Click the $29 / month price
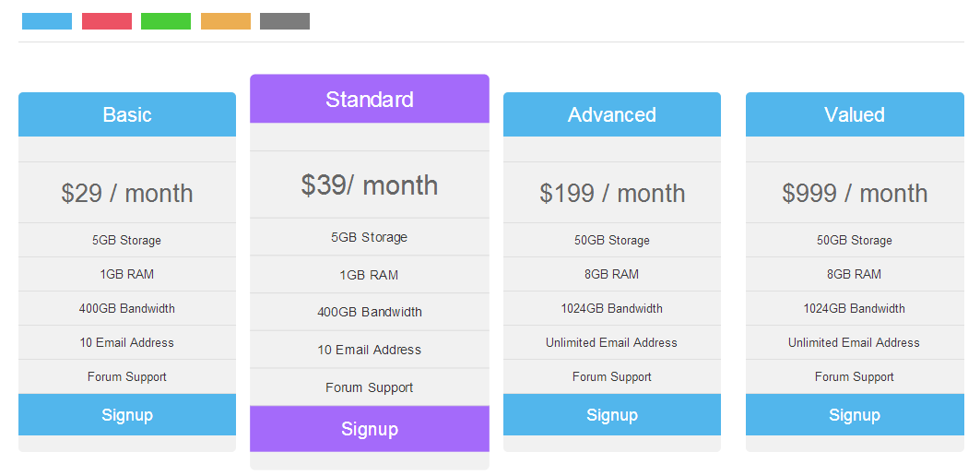This screenshot has height=476, width=980. pyautogui.click(x=127, y=193)
